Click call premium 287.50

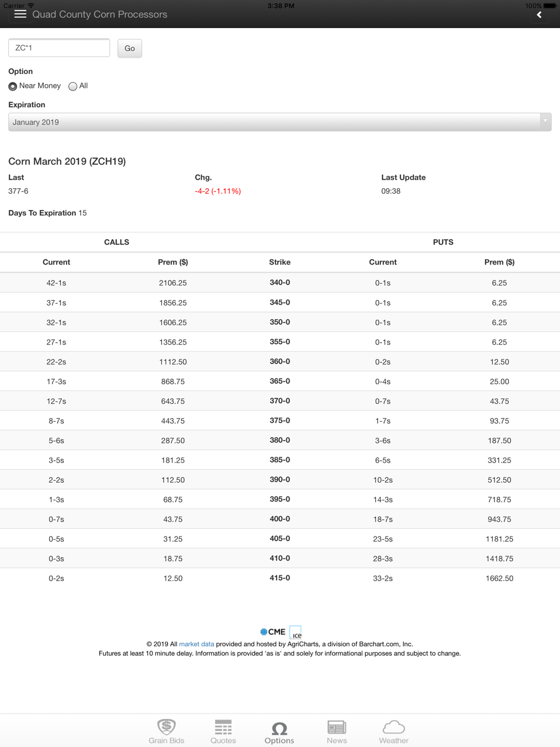coord(173,441)
